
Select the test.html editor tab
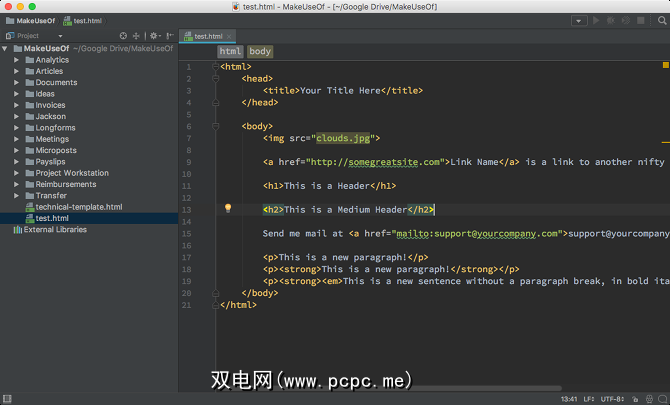tap(209, 35)
